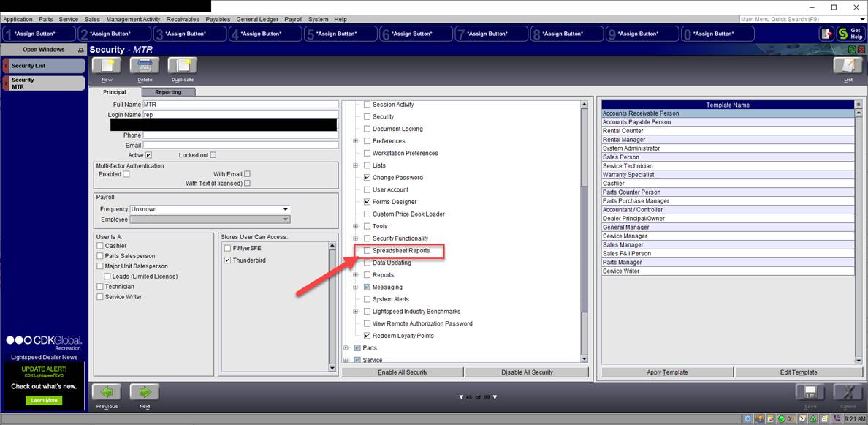This screenshot has width=868, height=425.
Task: Open the List view icon
Action: tap(848, 66)
